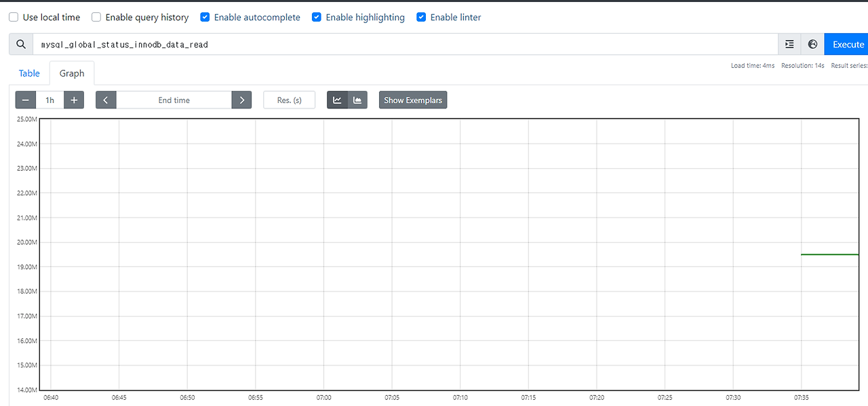This screenshot has width=868, height=406.
Task: Move the end time forward with the right chevron
Action: (241, 100)
